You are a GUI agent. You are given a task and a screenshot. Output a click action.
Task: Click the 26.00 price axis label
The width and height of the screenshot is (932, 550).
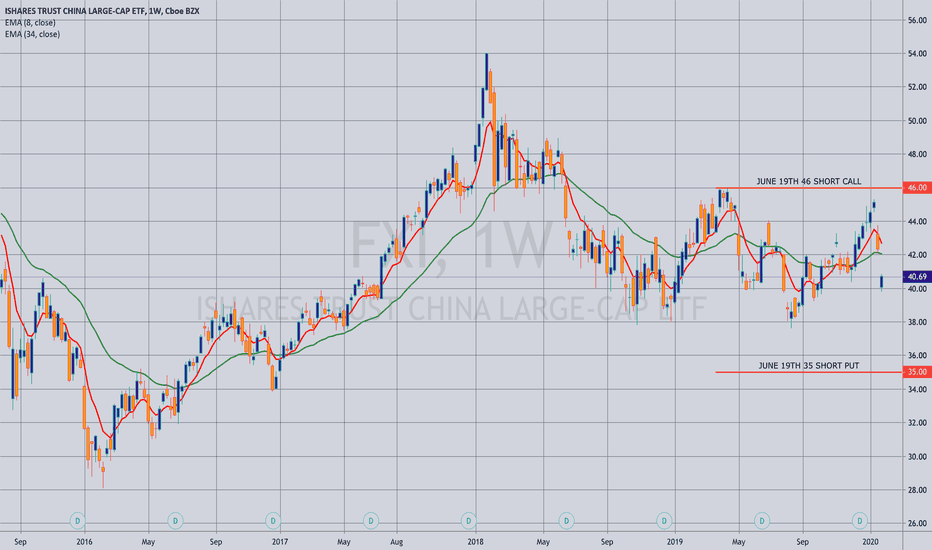coord(917,524)
